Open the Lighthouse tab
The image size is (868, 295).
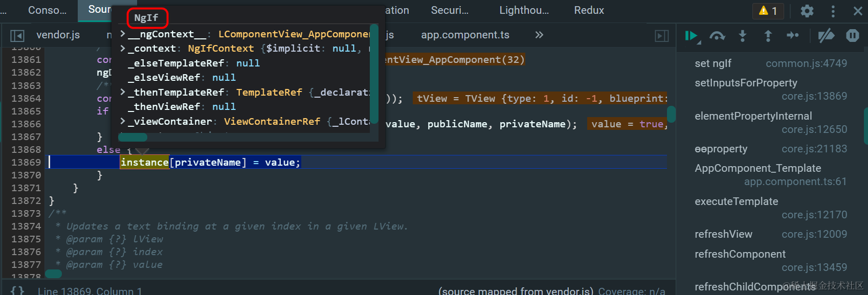524,10
